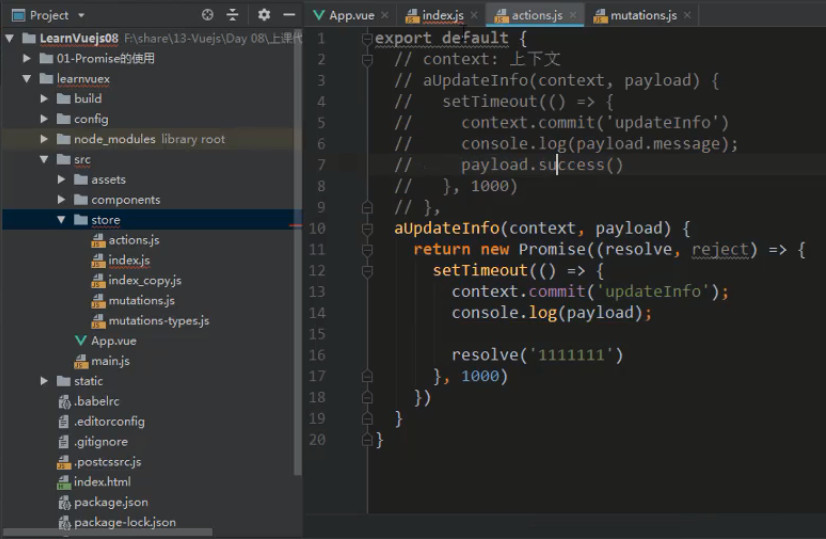Select the node_modules folder icon
The image size is (826, 539).
click(64, 139)
